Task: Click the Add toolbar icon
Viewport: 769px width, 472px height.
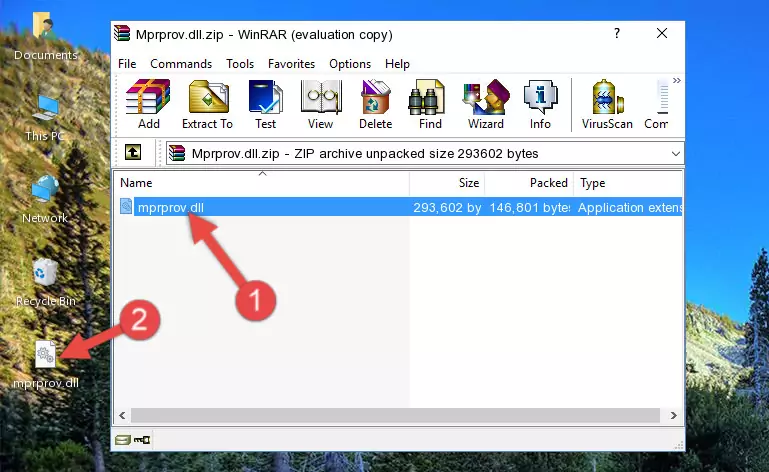Action: [148, 105]
